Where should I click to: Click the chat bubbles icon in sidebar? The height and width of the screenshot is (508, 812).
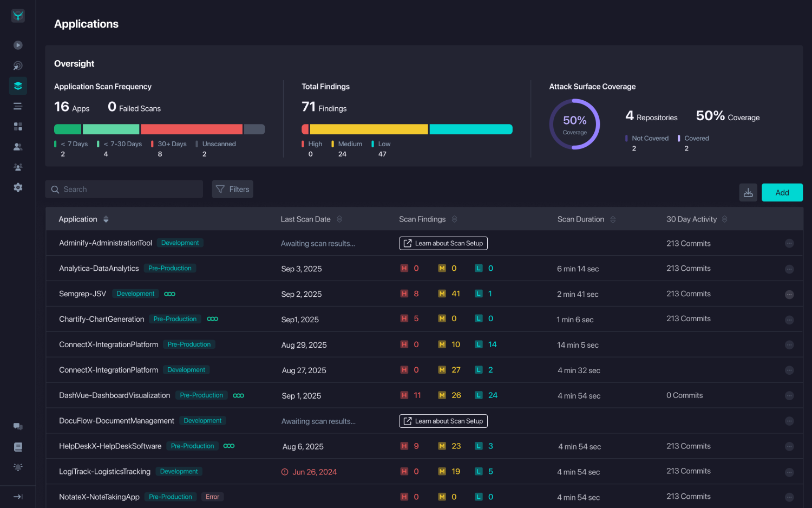coord(18,426)
